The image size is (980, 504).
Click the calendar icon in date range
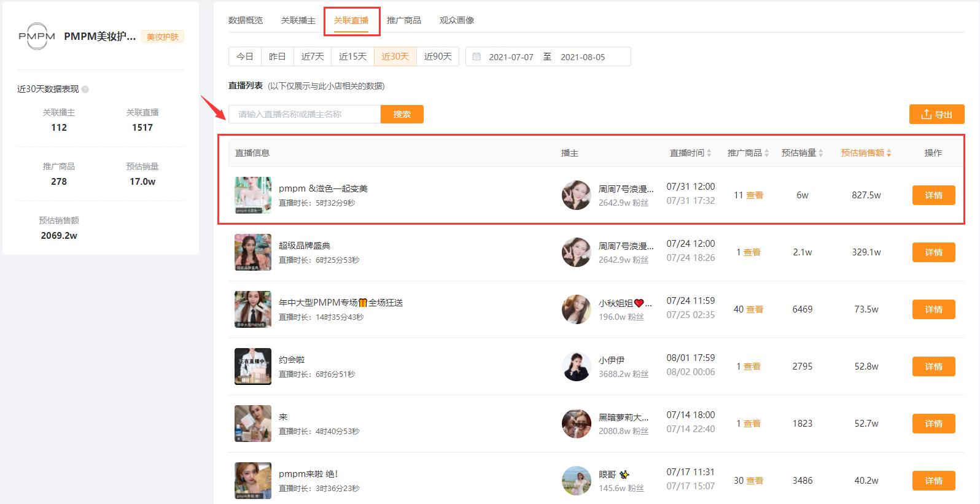click(476, 56)
